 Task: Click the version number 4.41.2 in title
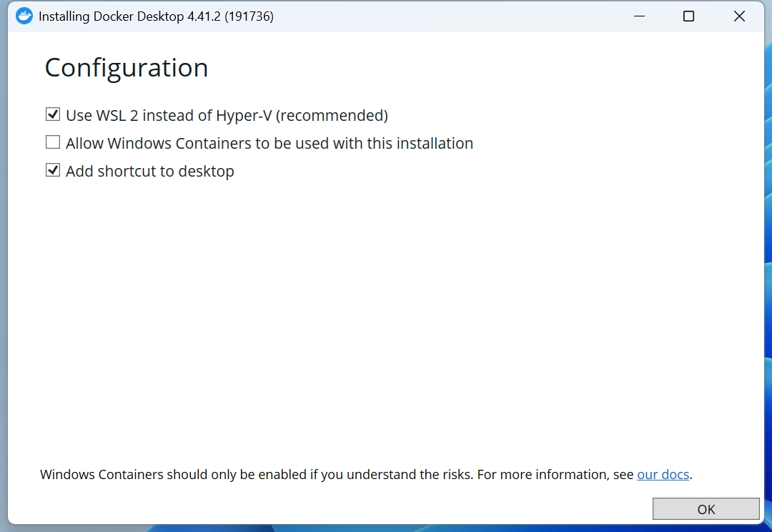tap(204, 16)
